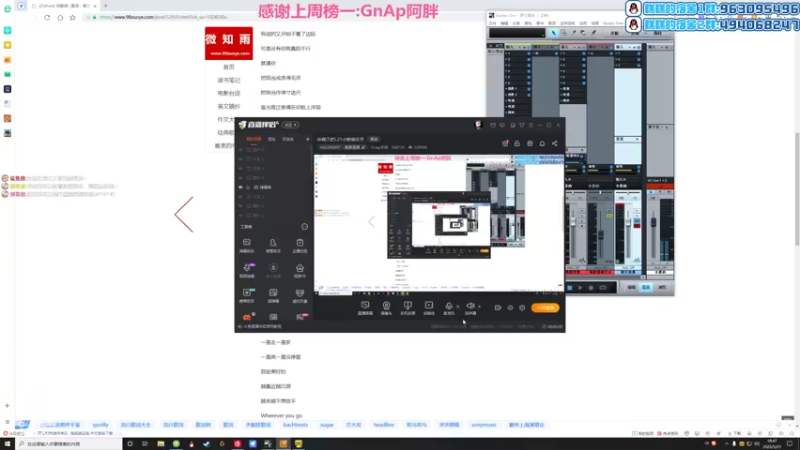Screen dimensions: 800x450
Task: Open 首页 in site navigation
Action: [229, 67]
